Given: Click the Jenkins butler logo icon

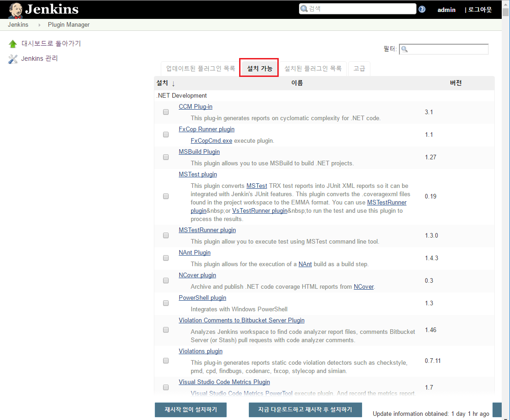Looking at the screenshot, I should pyautogui.click(x=15, y=10).
